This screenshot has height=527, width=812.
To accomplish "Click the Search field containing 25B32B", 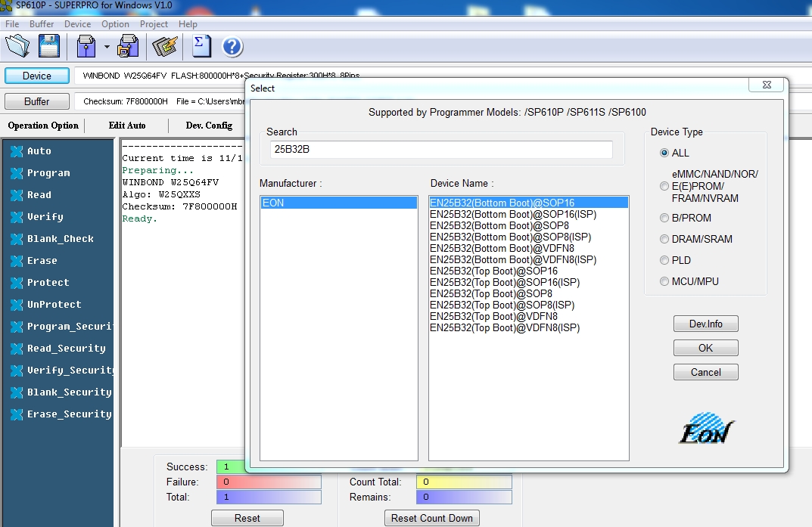I will (441, 150).
